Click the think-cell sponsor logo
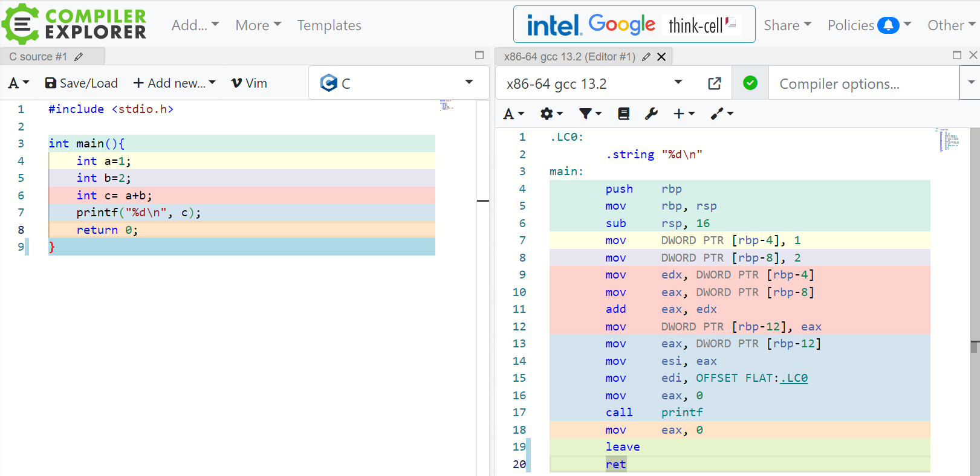This screenshot has height=476, width=980. pos(701,25)
